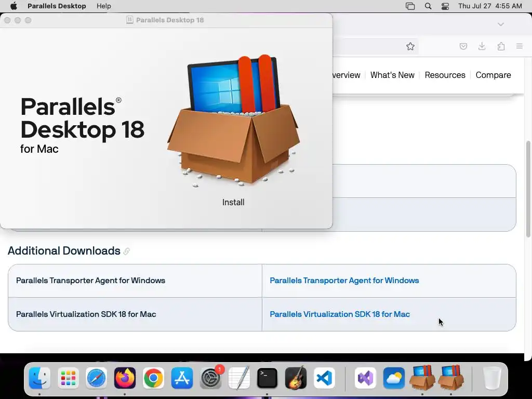Image resolution: width=532 pixels, height=399 pixels.
Task: Open System Settings from the Dock
Action: tap(211, 378)
